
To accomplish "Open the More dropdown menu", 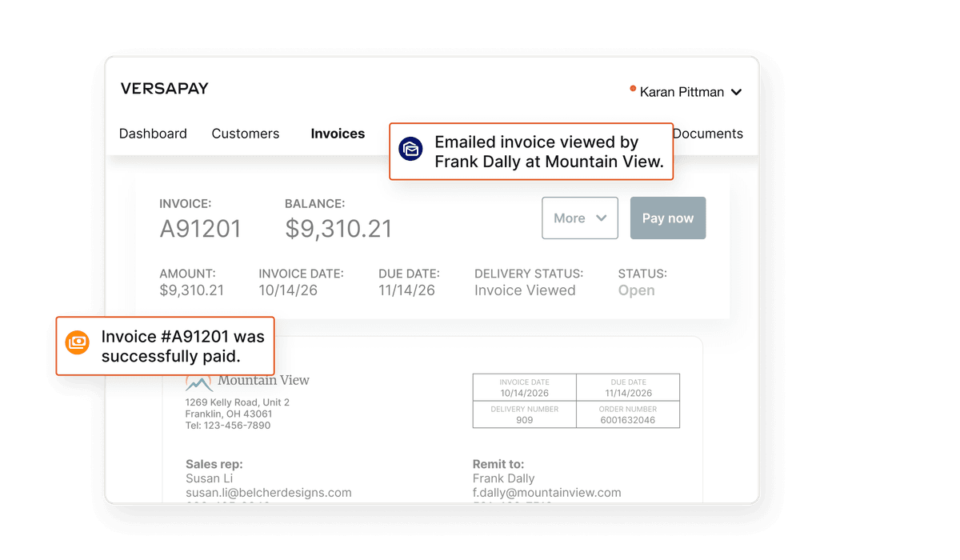I will tap(579, 218).
